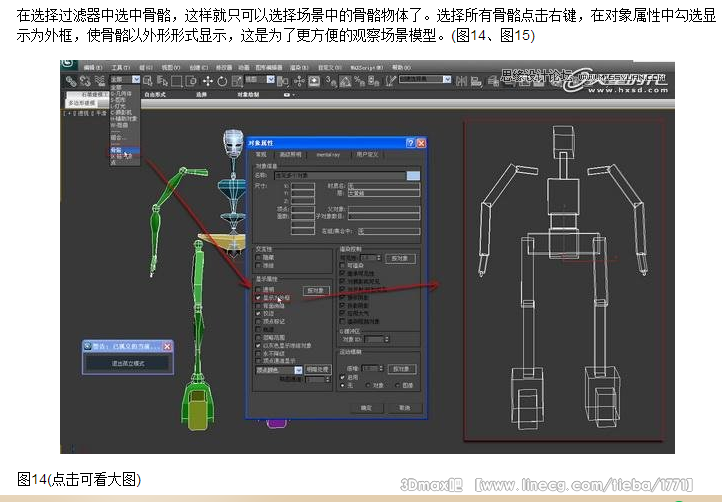
Task: Select the Select and Move tool
Action: pos(208,82)
